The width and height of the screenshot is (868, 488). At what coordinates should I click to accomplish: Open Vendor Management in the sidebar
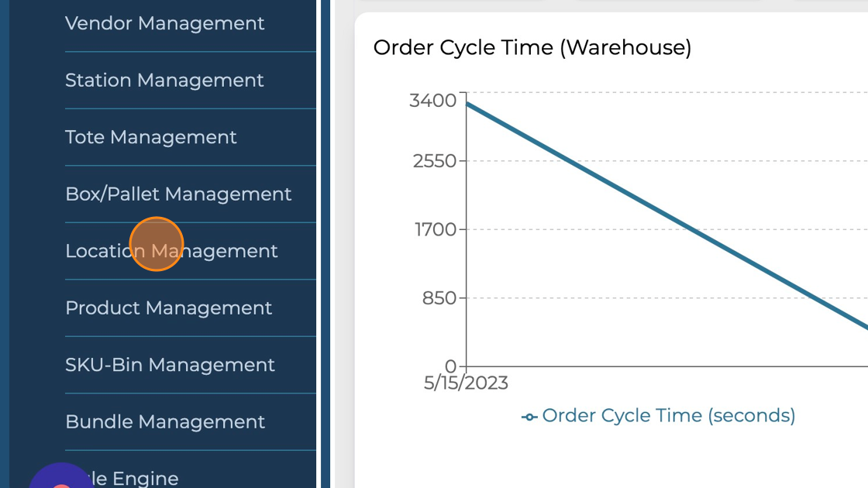[x=164, y=24]
